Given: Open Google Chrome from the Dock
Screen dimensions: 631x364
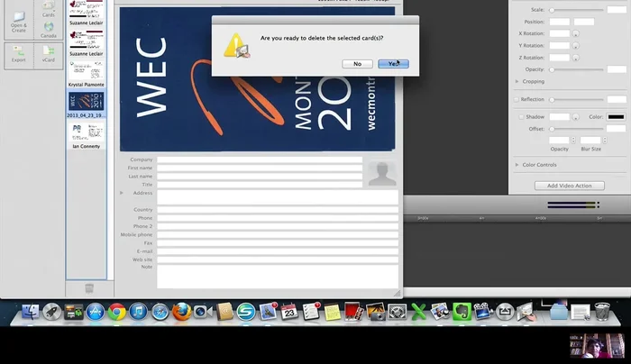Looking at the screenshot, I should click(x=116, y=312).
